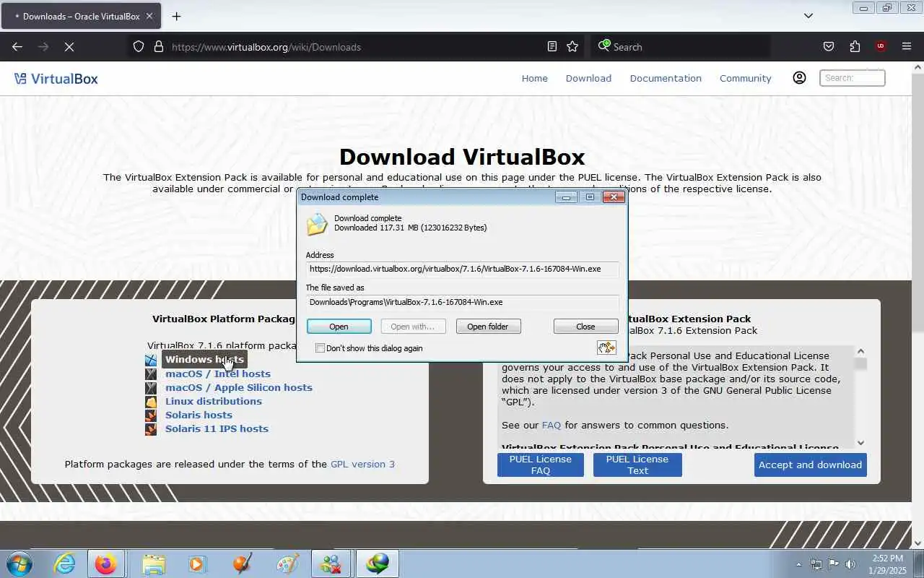Click the browser Back arrow
The image size is (924, 578).
[x=17, y=47]
